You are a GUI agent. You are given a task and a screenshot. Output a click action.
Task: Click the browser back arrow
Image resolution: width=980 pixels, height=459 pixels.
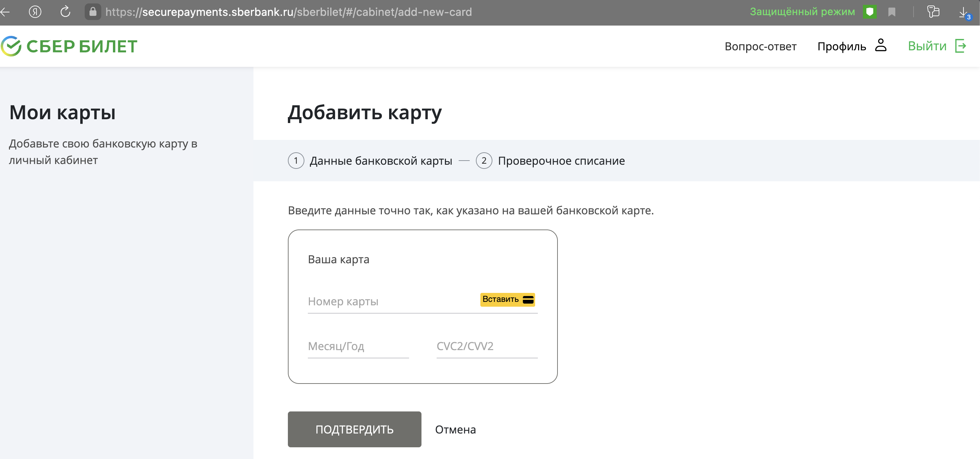click(5, 12)
